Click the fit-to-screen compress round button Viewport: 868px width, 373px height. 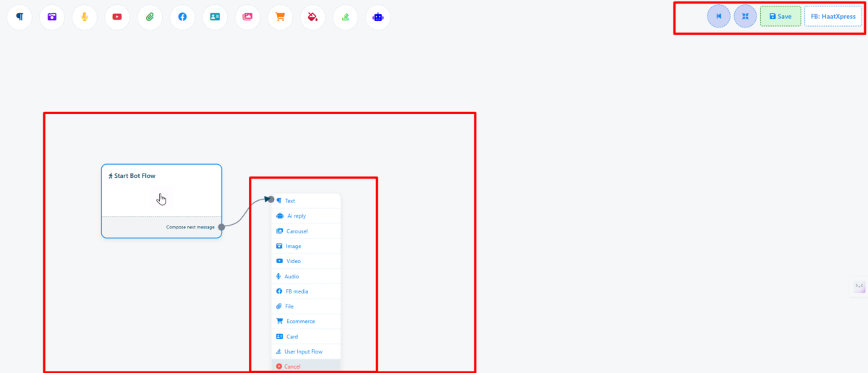pyautogui.click(x=745, y=16)
